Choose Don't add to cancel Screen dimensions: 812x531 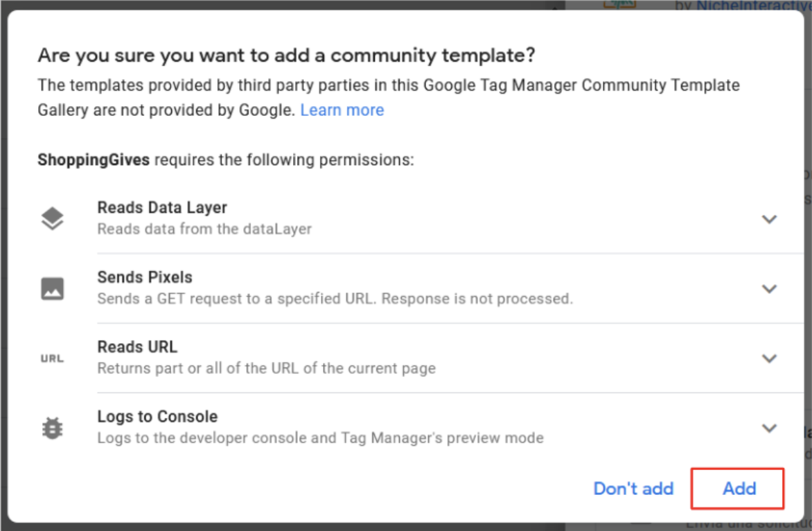tap(633, 489)
